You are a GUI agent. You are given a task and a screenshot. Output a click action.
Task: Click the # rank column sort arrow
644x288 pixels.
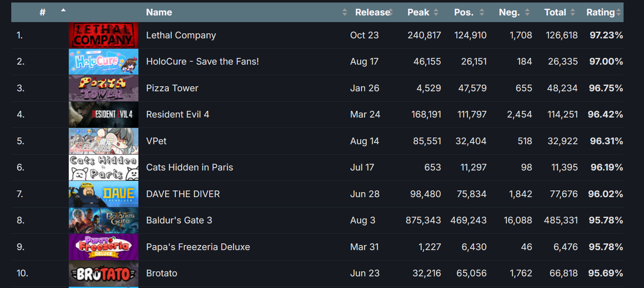tap(63, 10)
